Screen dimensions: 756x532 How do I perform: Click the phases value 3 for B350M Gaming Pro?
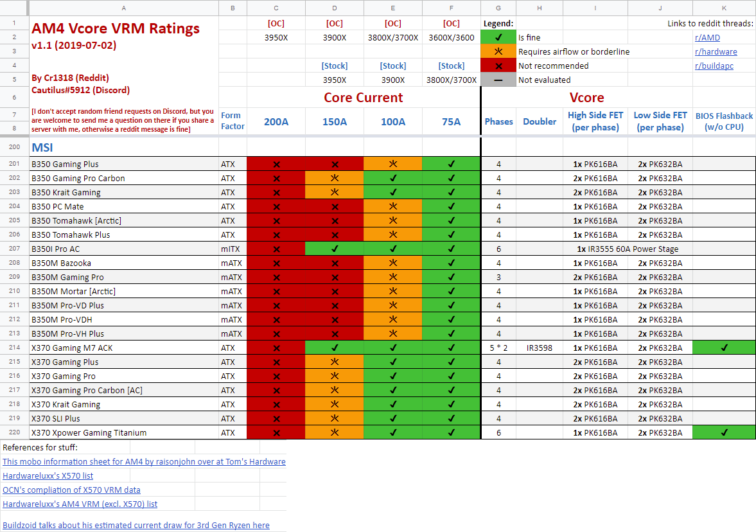498,278
